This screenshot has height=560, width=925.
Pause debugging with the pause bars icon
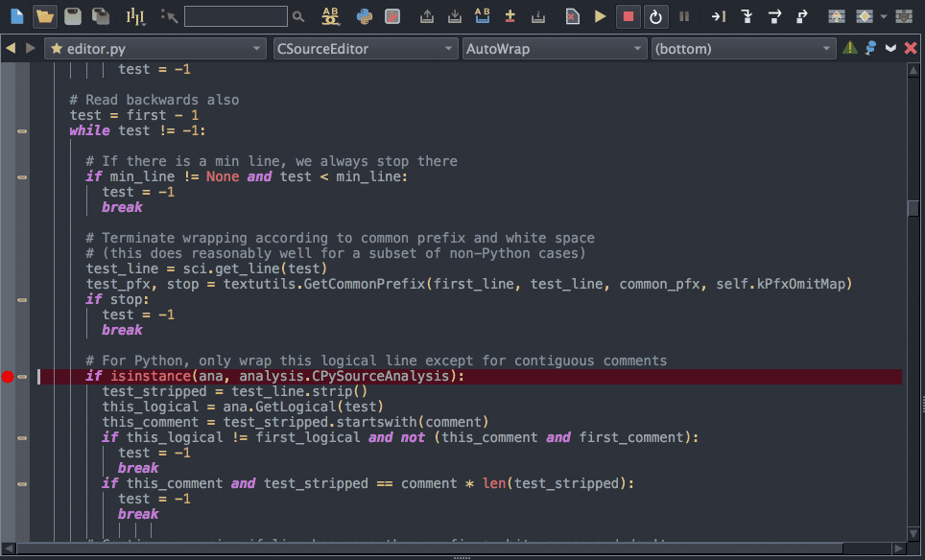pos(684,16)
